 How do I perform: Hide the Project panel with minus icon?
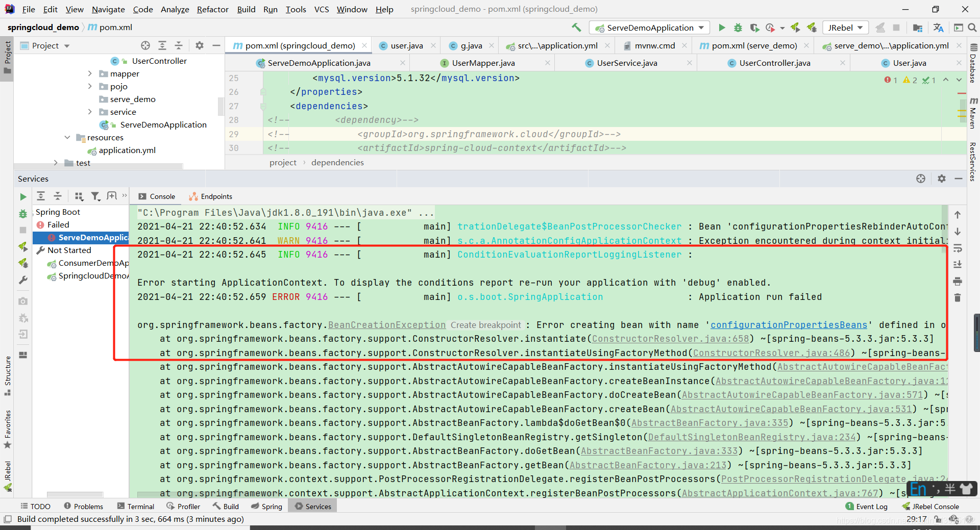[216, 45]
